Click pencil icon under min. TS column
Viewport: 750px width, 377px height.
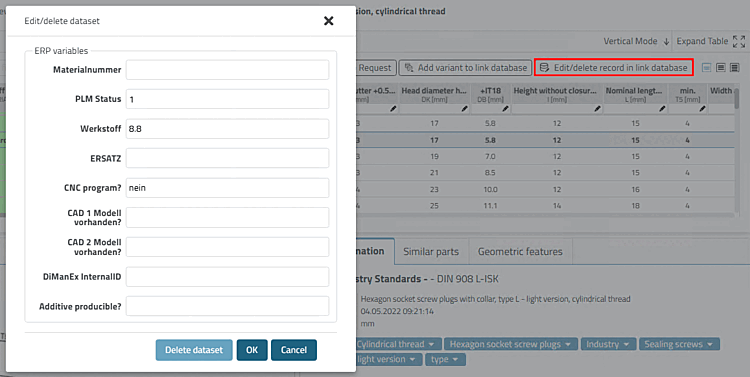click(702, 109)
